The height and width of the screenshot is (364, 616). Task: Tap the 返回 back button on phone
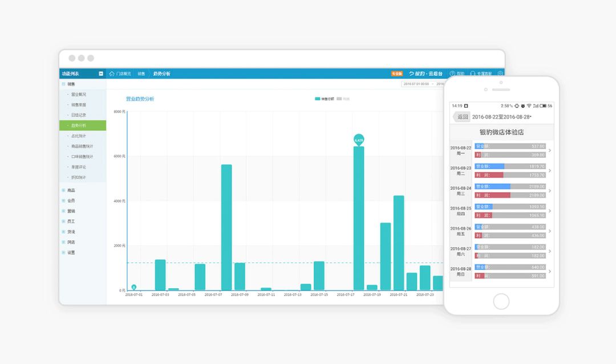[x=461, y=117]
